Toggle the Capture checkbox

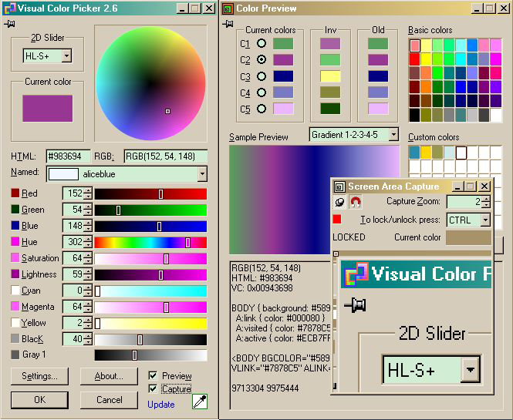[153, 388]
